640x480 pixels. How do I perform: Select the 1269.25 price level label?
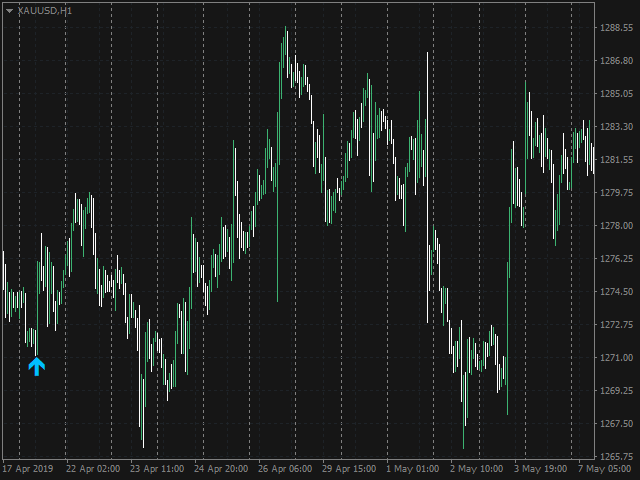click(617, 391)
